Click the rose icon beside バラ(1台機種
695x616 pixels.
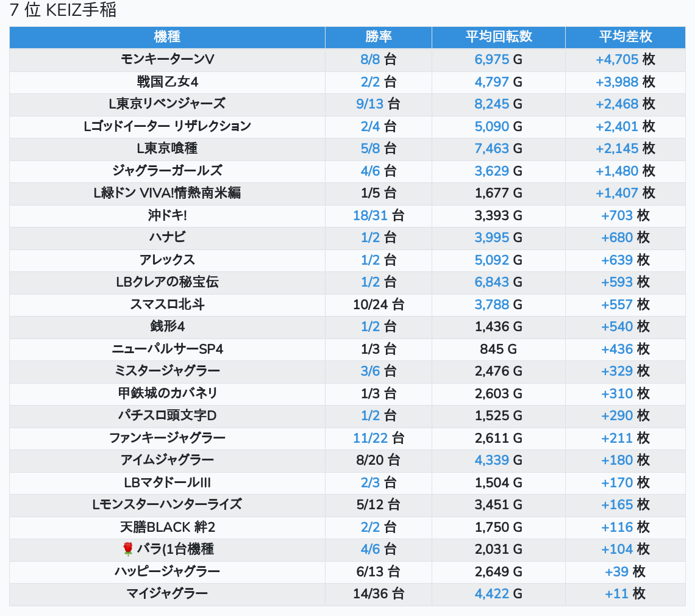pyautogui.click(x=127, y=549)
